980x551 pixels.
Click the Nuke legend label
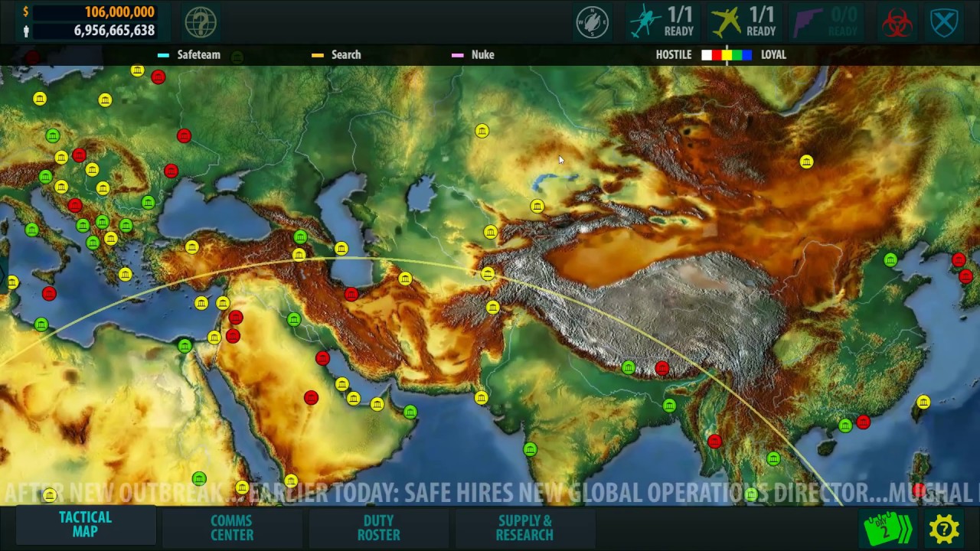(482, 55)
